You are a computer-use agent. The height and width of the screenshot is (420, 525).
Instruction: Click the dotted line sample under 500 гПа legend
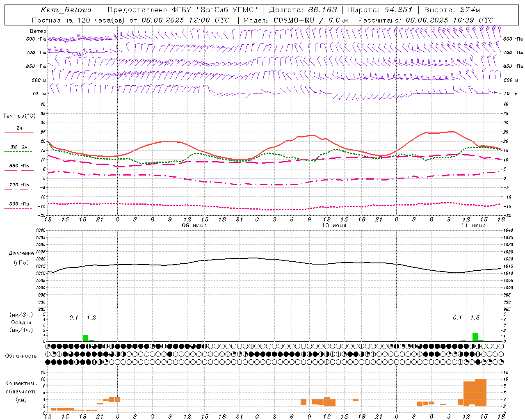click(18, 208)
